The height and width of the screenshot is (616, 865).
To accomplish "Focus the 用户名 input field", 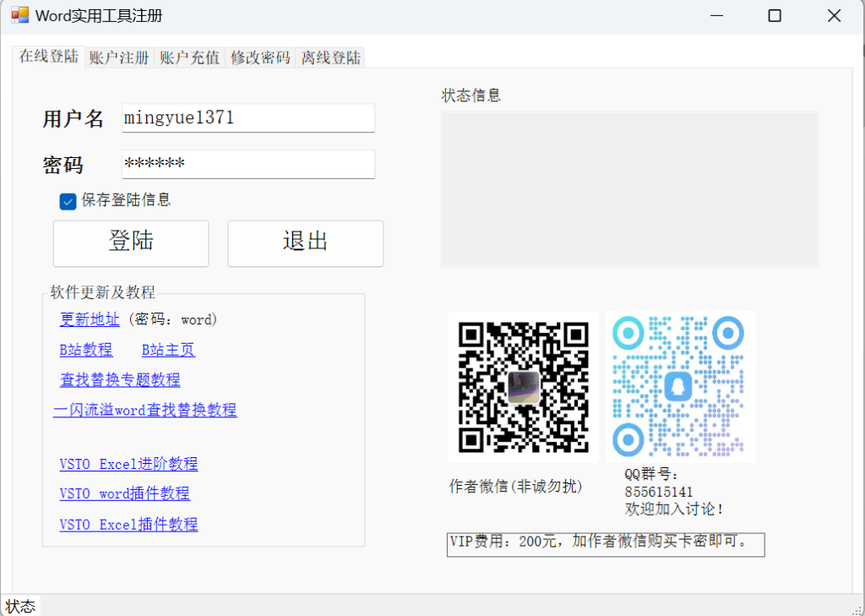I will click(248, 117).
